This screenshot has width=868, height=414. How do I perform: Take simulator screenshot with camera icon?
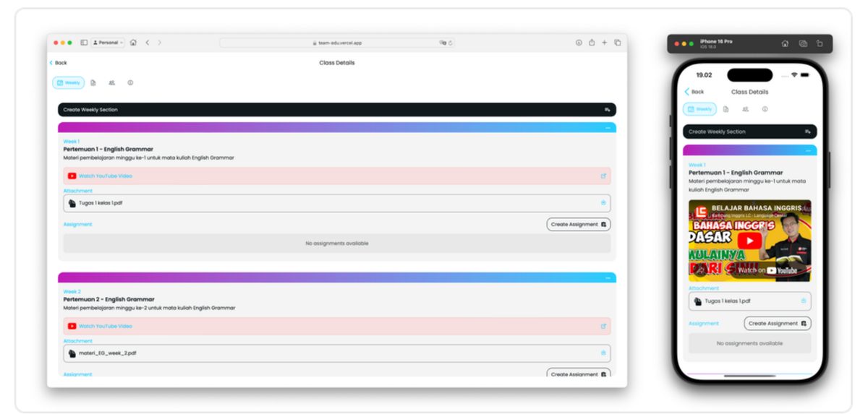click(803, 43)
